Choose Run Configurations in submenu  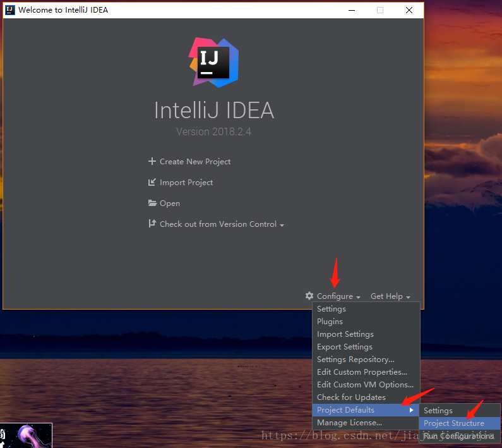pyautogui.click(x=460, y=436)
